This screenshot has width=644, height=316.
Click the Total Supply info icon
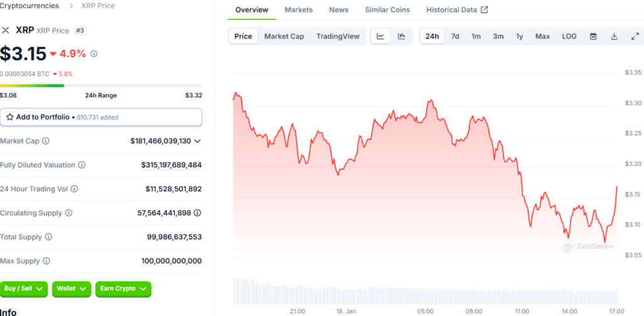pos(48,237)
